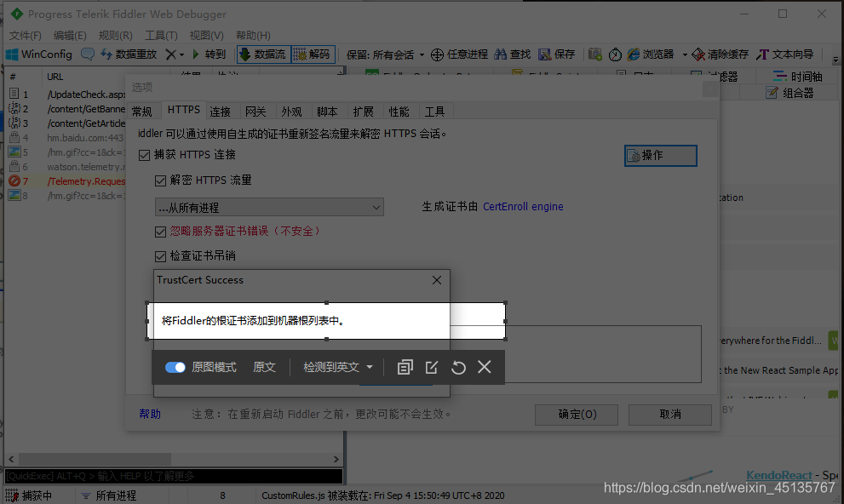The image size is (844, 504).
Task: Click the 组合器 (Composer) tab
Action: 789,93
